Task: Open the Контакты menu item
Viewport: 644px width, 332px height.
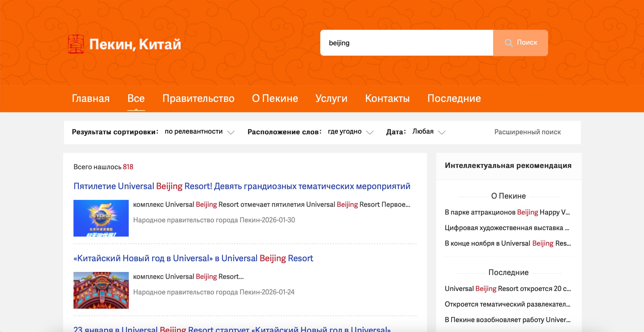Action: [387, 98]
